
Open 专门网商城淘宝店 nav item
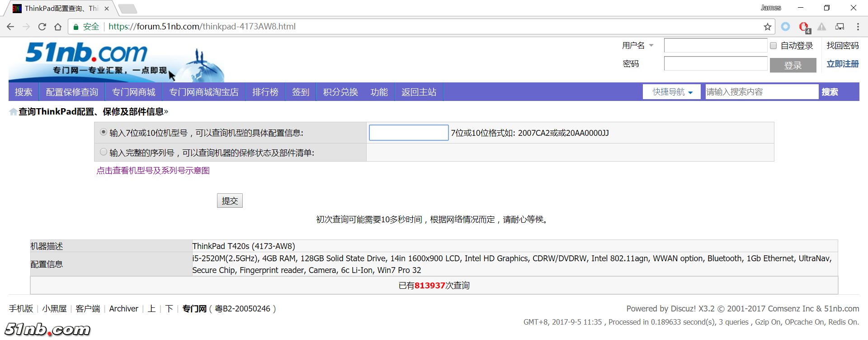[204, 92]
